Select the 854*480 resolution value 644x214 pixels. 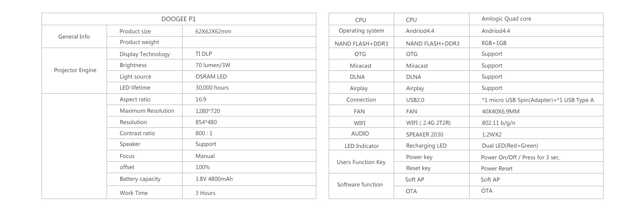click(x=206, y=122)
